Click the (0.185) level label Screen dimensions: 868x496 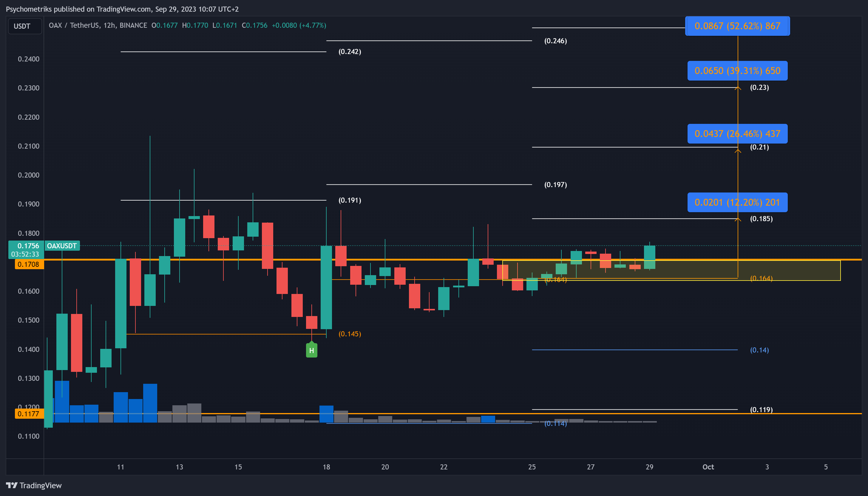pos(762,219)
